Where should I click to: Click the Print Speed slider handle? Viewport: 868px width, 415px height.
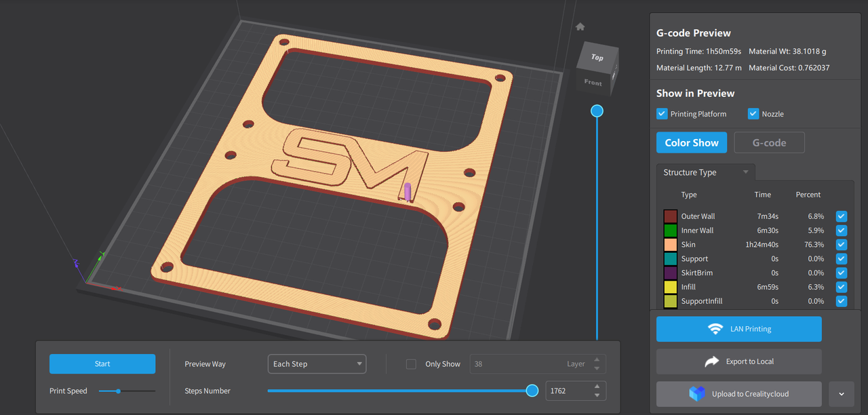coord(118,391)
